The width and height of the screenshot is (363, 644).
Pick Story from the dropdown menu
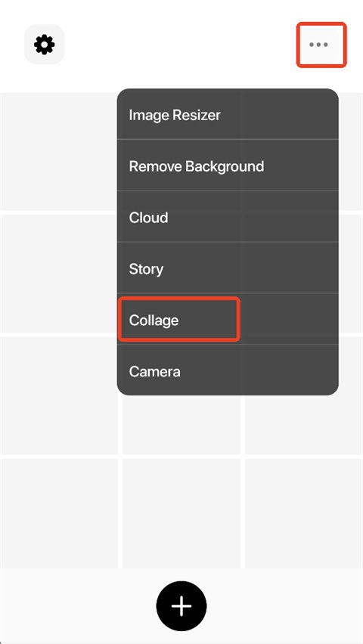pyautogui.click(x=228, y=268)
